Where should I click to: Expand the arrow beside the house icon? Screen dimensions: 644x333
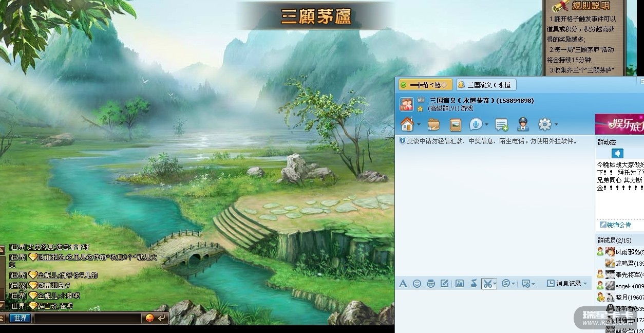[x=419, y=125]
